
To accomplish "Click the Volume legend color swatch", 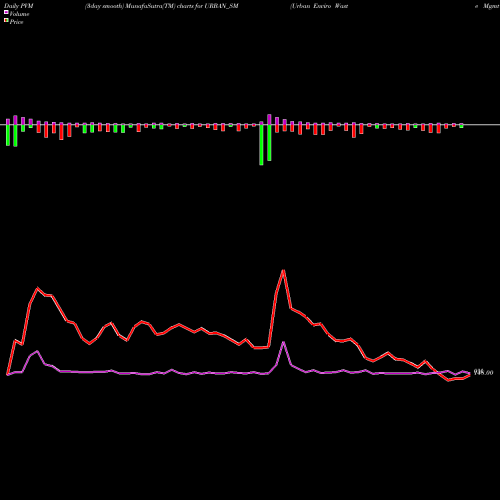I will [6, 12].
